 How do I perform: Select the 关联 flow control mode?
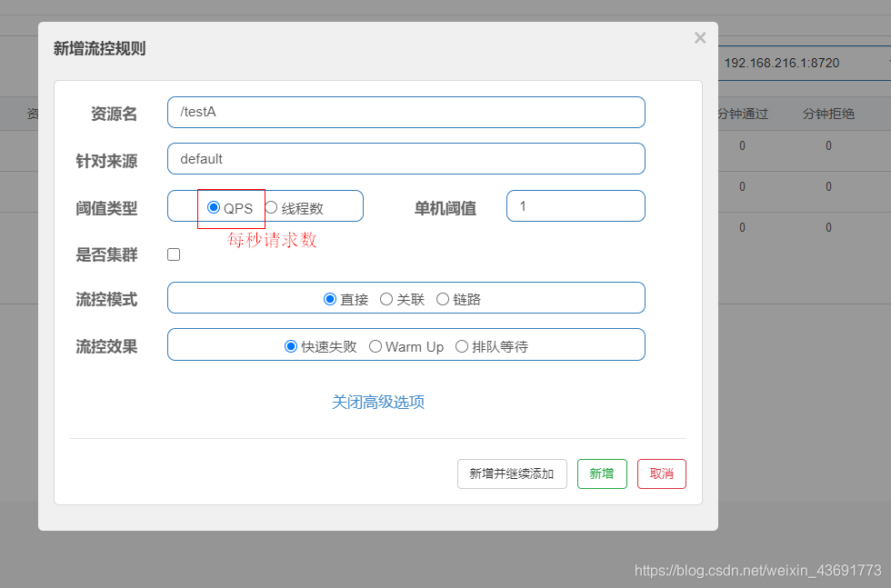[x=385, y=298]
